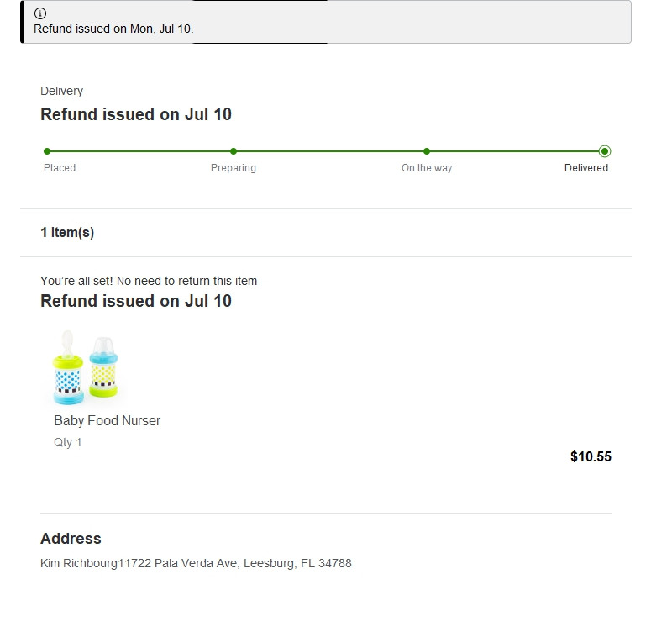Click the Delivered circle marker
672x627 pixels.
coord(605,151)
